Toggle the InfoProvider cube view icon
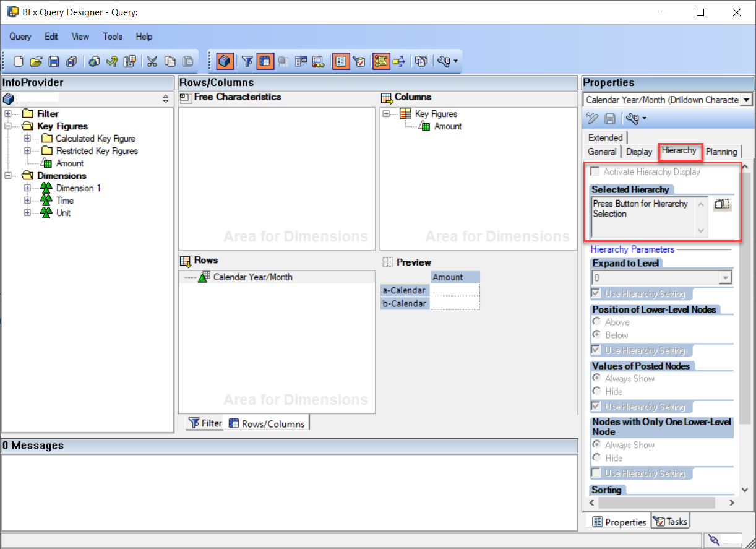This screenshot has height=549, width=756. pos(225,61)
